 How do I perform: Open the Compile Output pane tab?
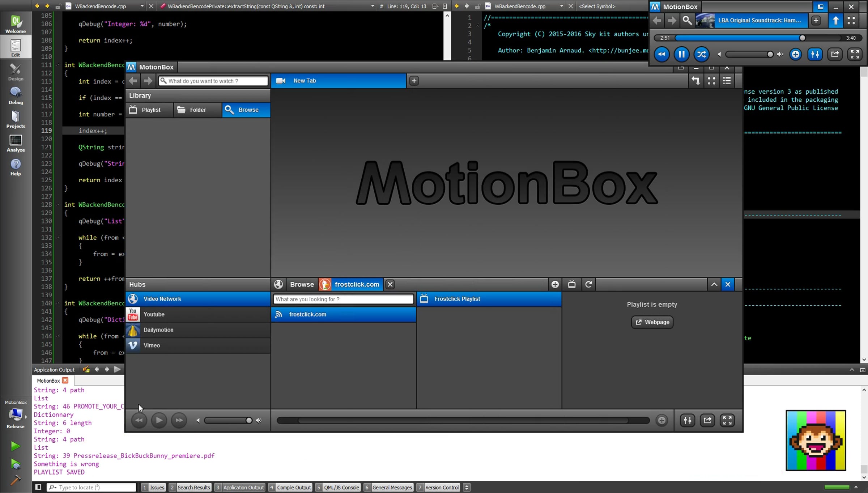(293, 487)
